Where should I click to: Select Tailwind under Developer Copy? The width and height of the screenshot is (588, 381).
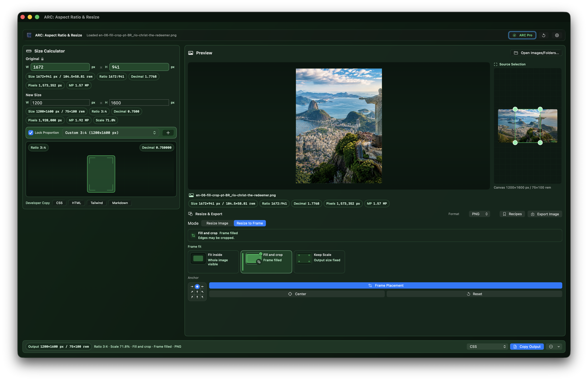click(97, 203)
